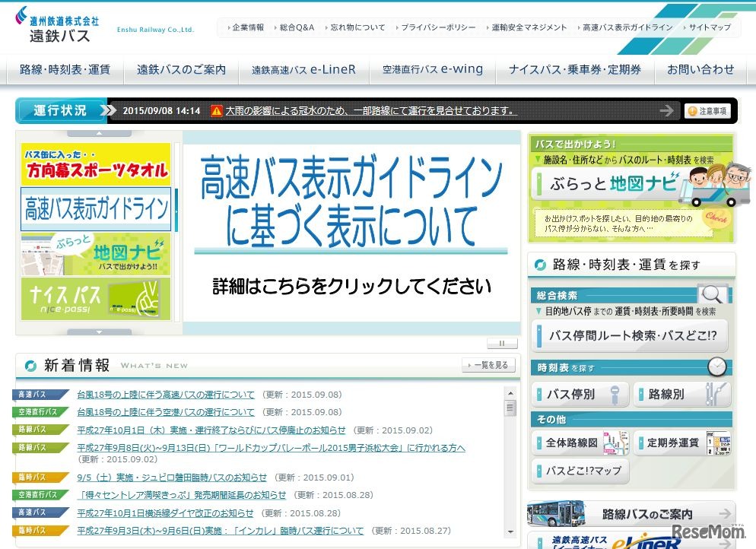Open the heavy rain flooding service notice
The height and width of the screenshot is (549, 756).
pos(371,111)
